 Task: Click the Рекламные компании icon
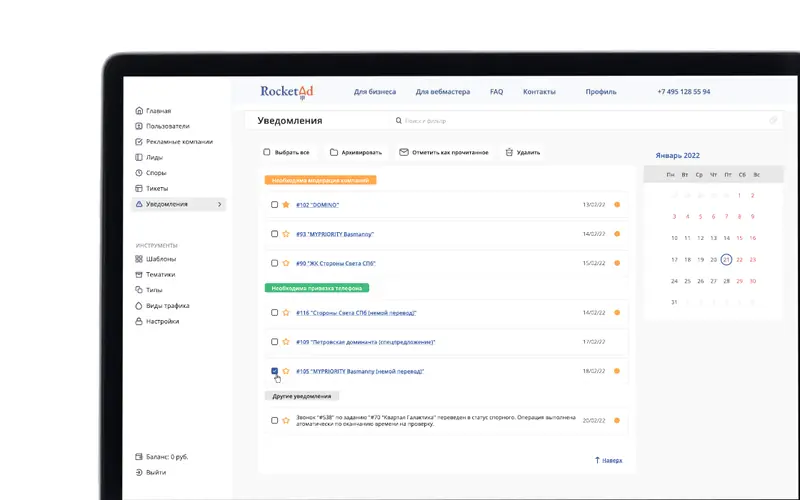pyautogui.click(x=139, y=142)
